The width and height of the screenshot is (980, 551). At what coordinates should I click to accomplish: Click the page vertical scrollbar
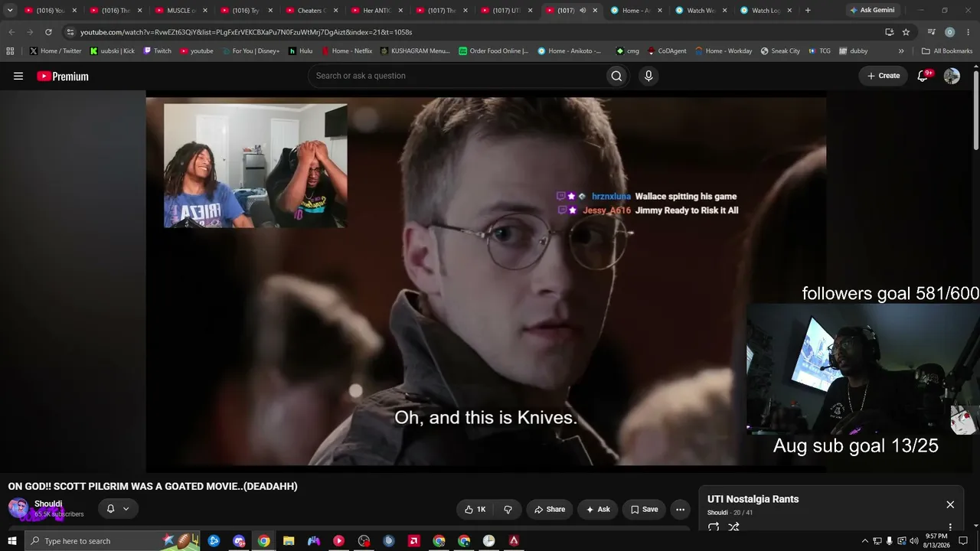(x=976, y=111)
